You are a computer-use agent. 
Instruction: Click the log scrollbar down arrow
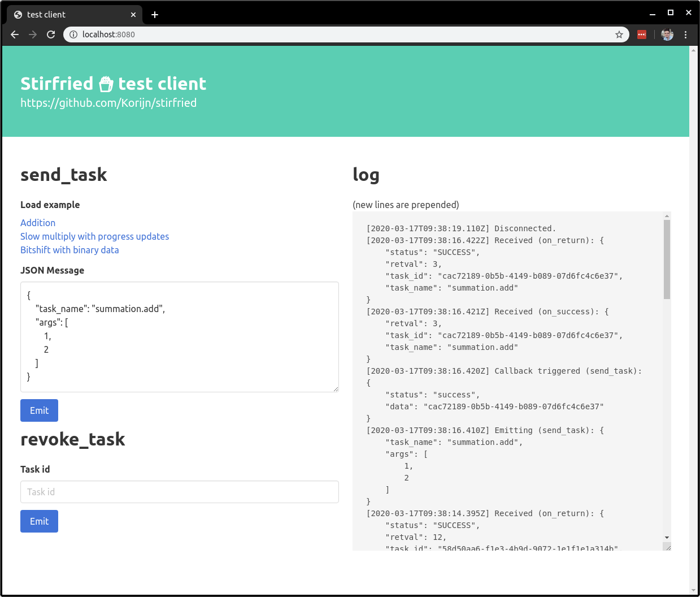click(x=667, y=538)
